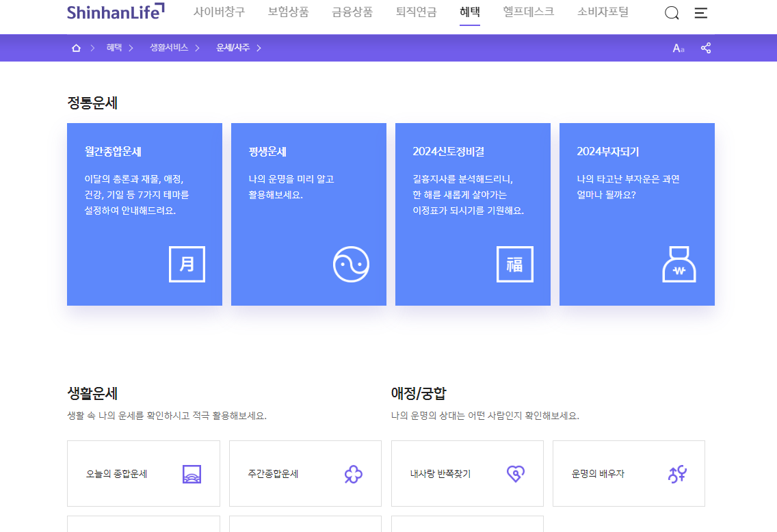
Task: Click the heart icon beside 내사랑 반쪽찾기
Action: [x=515, y=474]
